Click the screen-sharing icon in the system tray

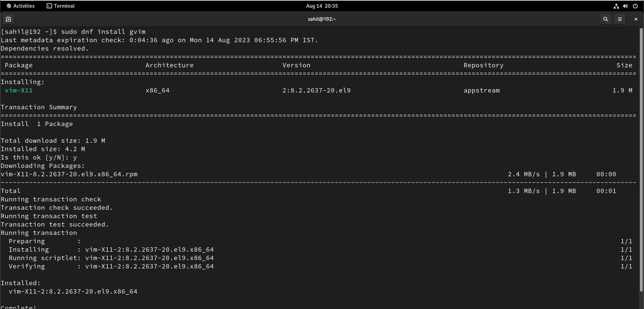[616, 6]
